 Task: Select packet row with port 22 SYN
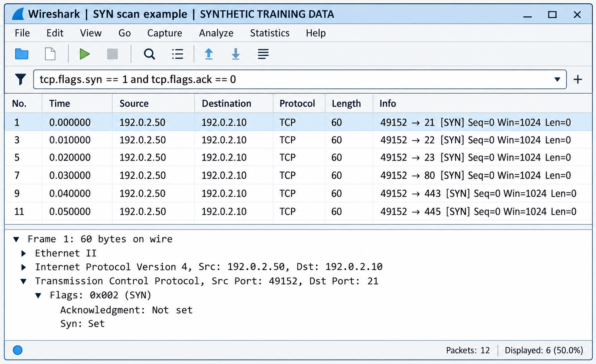pyautogui.click(x=298, y=140)
